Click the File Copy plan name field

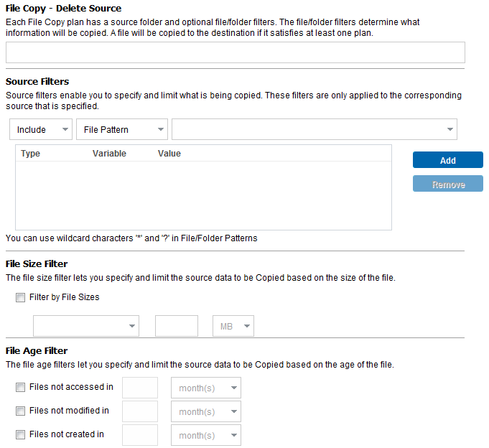pyautogui.click(x=235, y=52)
